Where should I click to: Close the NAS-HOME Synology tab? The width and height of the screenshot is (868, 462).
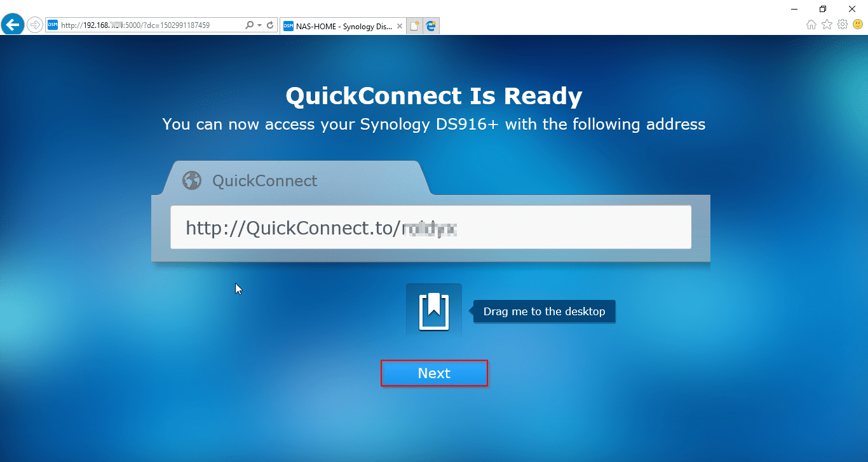coord(399,26)
